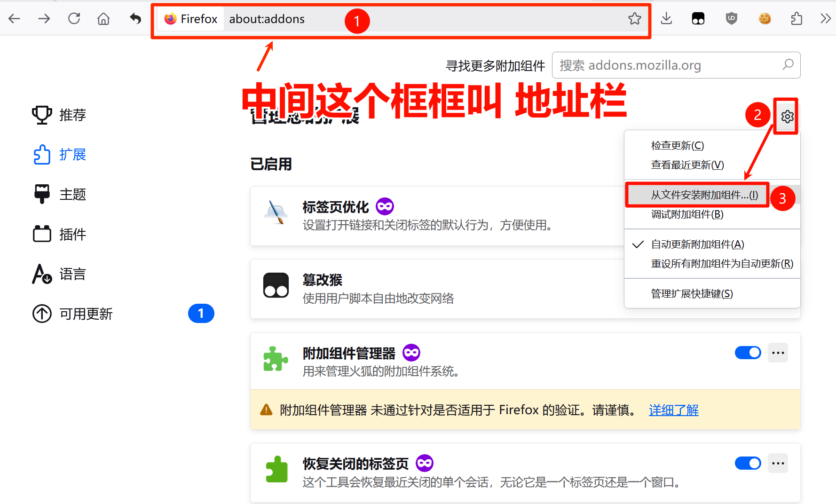Select 调试附加组件 menu entry

(686, 214)
